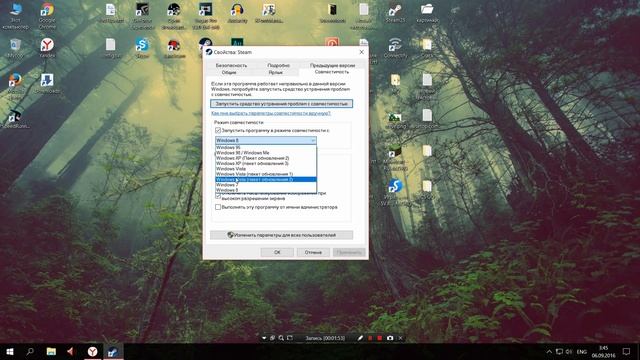The width and height of the screenshot is (640, 360).
Task: Click the red stop recording button
Action: [380, 338]
